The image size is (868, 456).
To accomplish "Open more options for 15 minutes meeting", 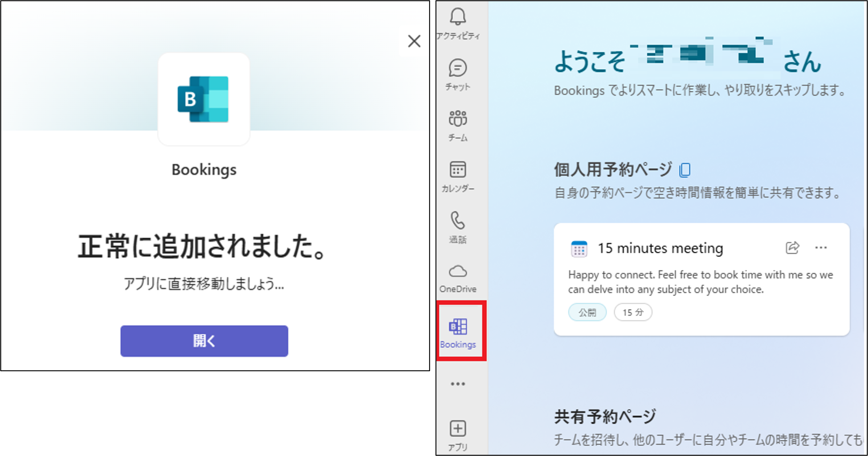I will 821,248.
